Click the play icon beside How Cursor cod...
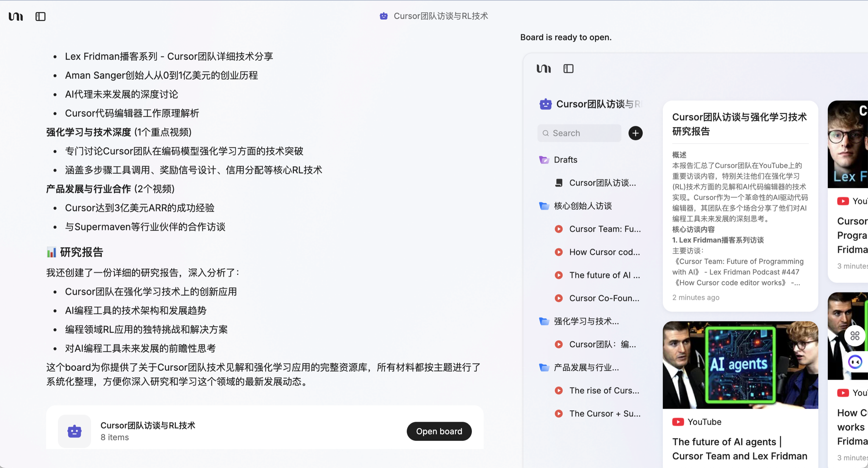The height and width of the screenshot is (468, 868). pos(559,252)
